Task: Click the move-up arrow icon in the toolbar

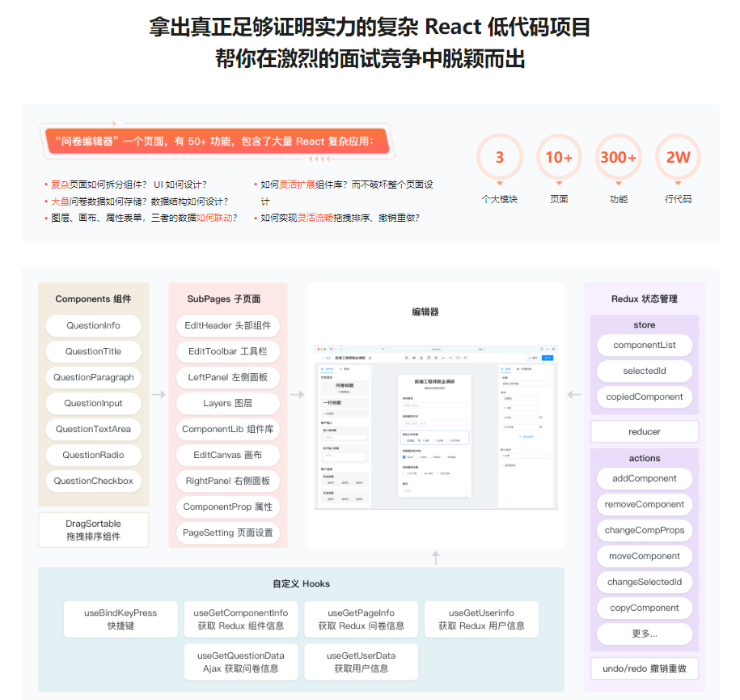Action: (x=443, y=358)
